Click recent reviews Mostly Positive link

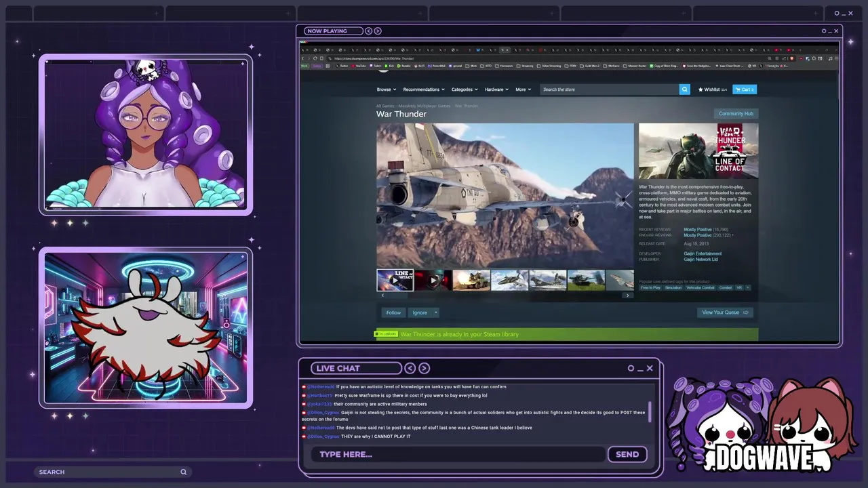point(698,230)
